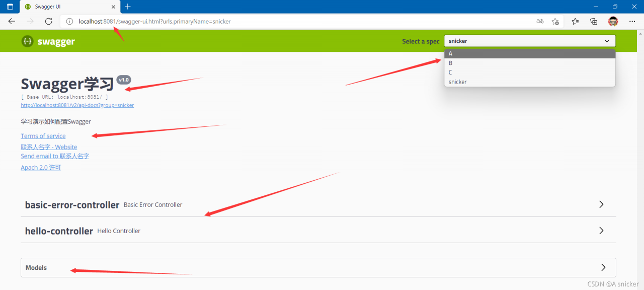Open the tab actions menu icon

(x=10, y=7)
